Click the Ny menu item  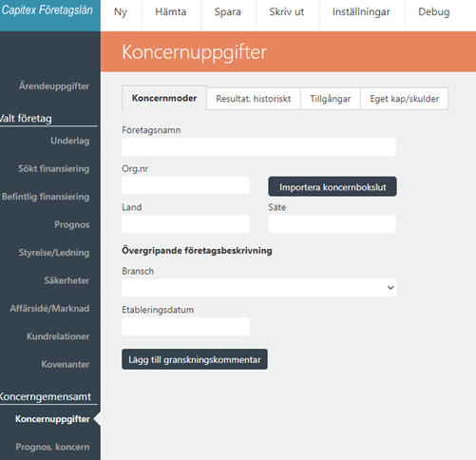coord(121,12)
